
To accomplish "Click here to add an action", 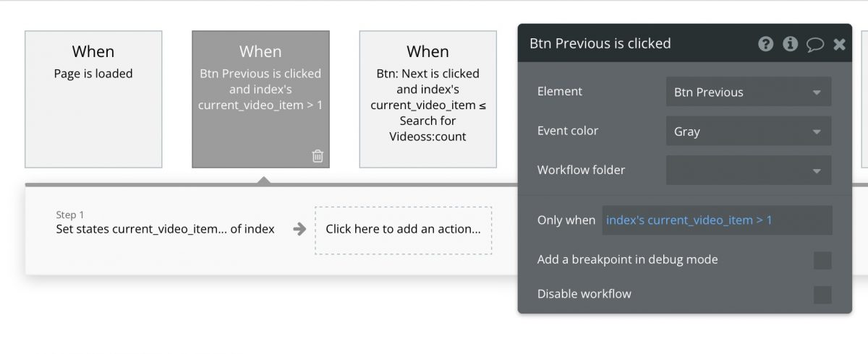I will coord(403,230).
